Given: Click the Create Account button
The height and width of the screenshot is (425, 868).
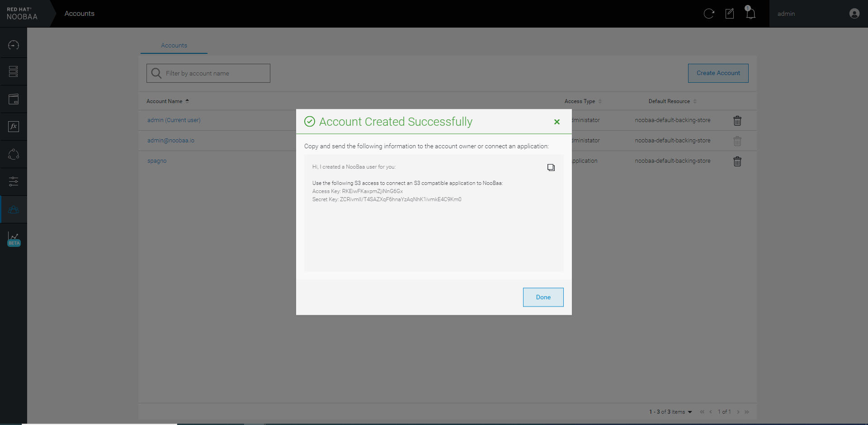Looking at the screenshot, I should point(718,73).
